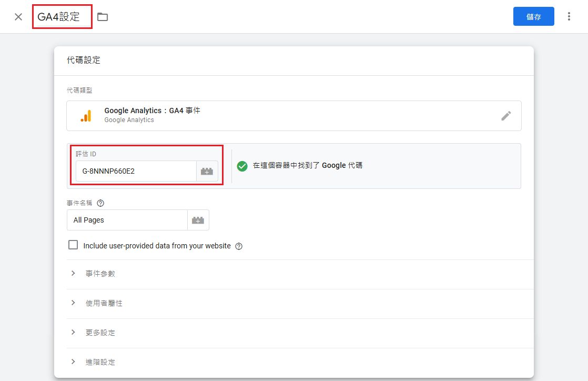588x381 pixels.
Task: Click the green checkmark status icon
Action: click(242, 166)
